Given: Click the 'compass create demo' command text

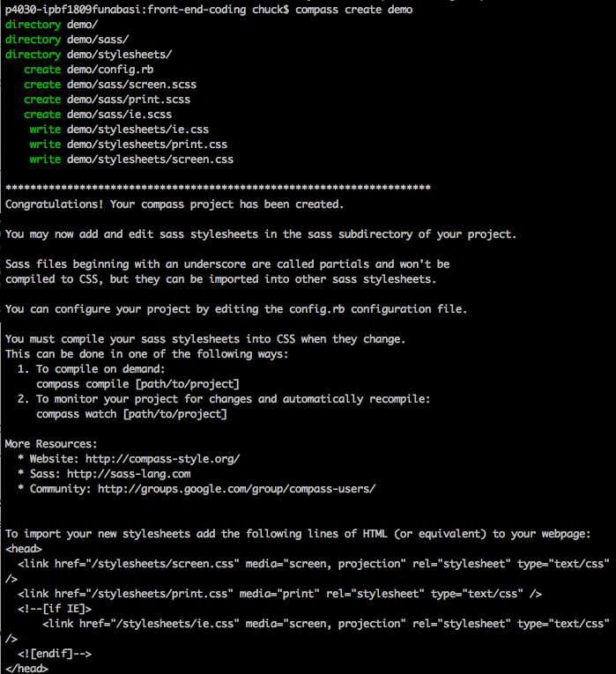Looking at the screenshot, I should [353, 10].
